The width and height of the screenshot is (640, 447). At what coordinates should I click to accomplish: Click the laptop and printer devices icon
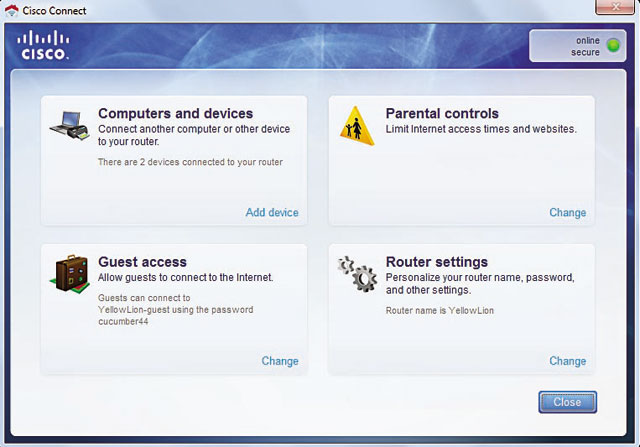tap(70, 126)
